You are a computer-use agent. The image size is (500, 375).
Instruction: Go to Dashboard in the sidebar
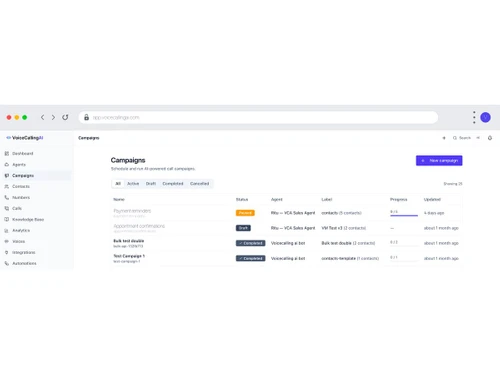23,154
